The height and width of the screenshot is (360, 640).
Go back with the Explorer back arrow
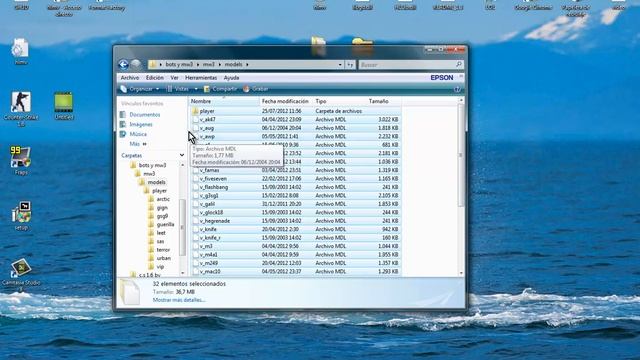tap(123, 64)
